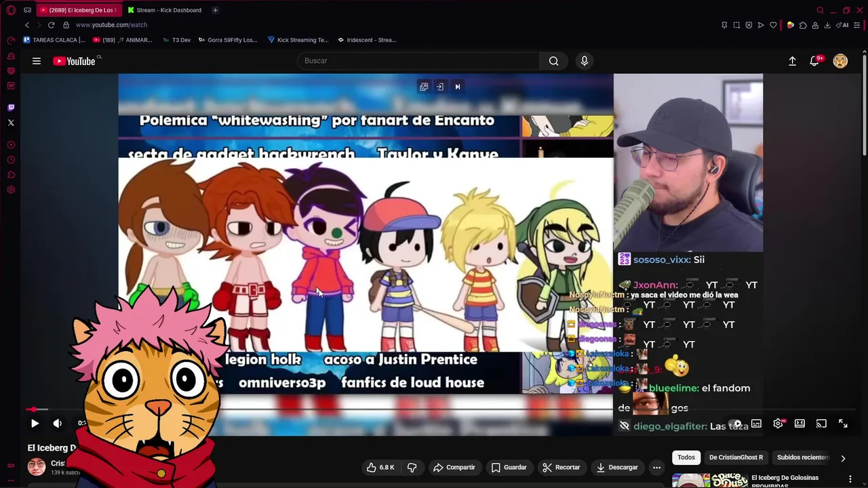868x488 pixels.
Task: Mute the video volume
Action: tap(58, 424)
